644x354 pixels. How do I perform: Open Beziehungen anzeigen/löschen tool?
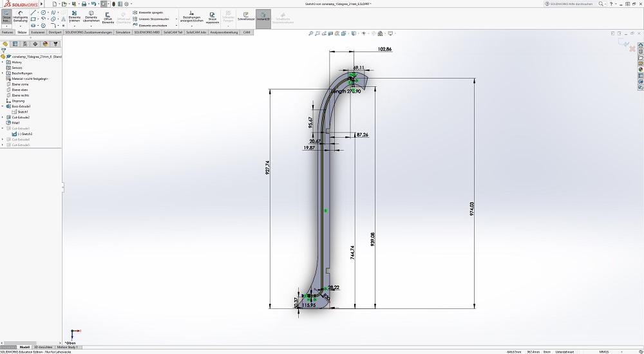coord(191,17)
